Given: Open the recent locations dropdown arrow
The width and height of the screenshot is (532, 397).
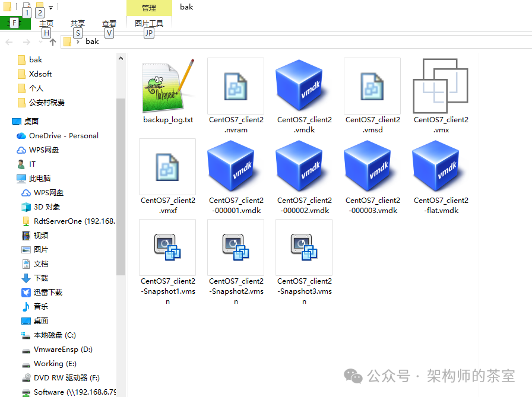Looking at the screenshot, I should click(41, 42).
